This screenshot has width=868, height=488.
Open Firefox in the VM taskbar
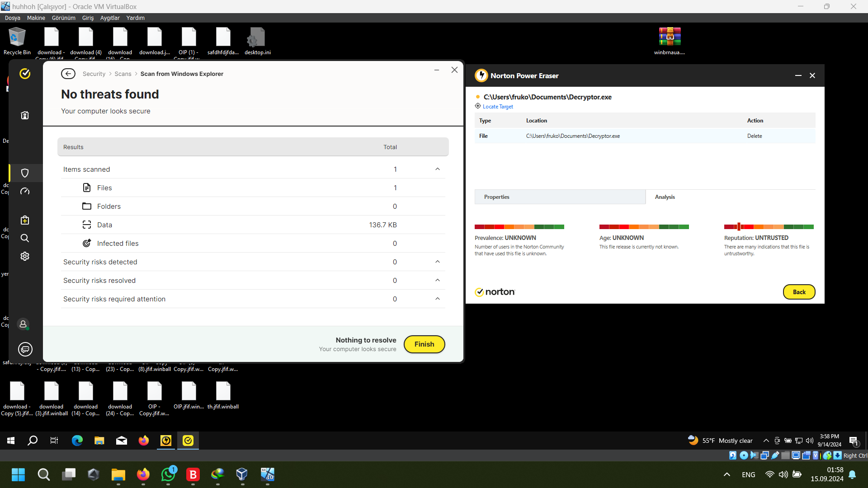click(x=144, y=440)
